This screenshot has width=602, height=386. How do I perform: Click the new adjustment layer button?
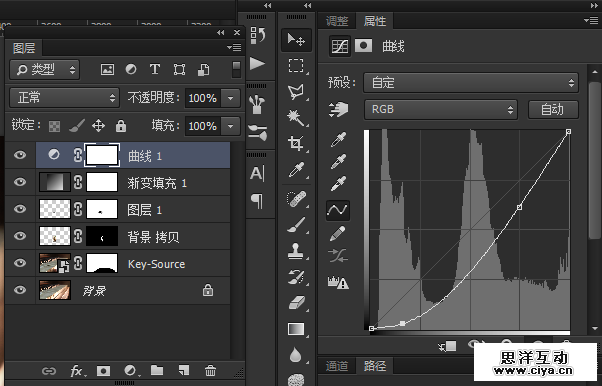click(131, 371)
